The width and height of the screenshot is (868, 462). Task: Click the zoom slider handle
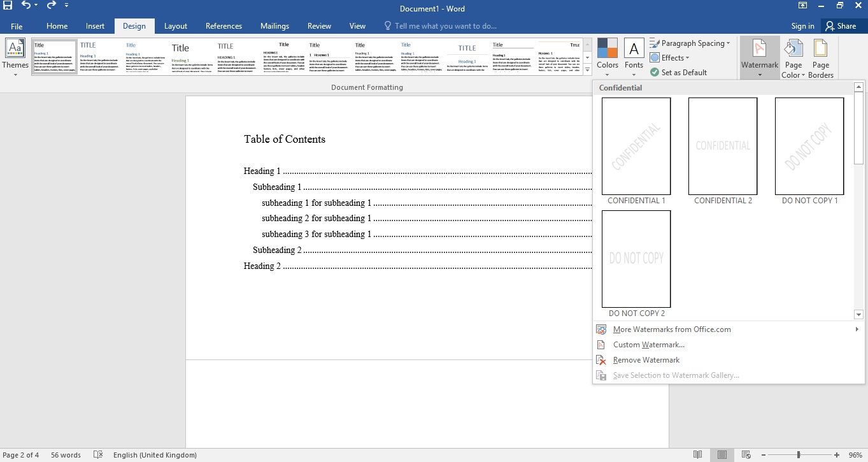tap(798, 455)
